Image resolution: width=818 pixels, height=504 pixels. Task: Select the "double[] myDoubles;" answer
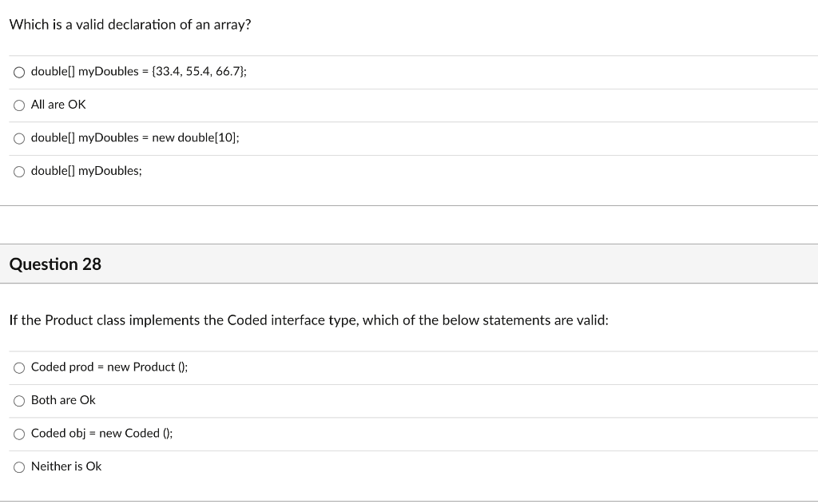pyautogui.click(x=18, y=171)
